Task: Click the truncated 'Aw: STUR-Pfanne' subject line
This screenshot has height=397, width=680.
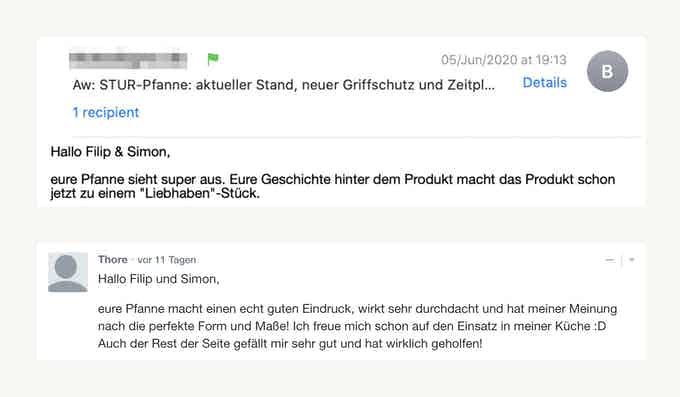Action: 284,85
